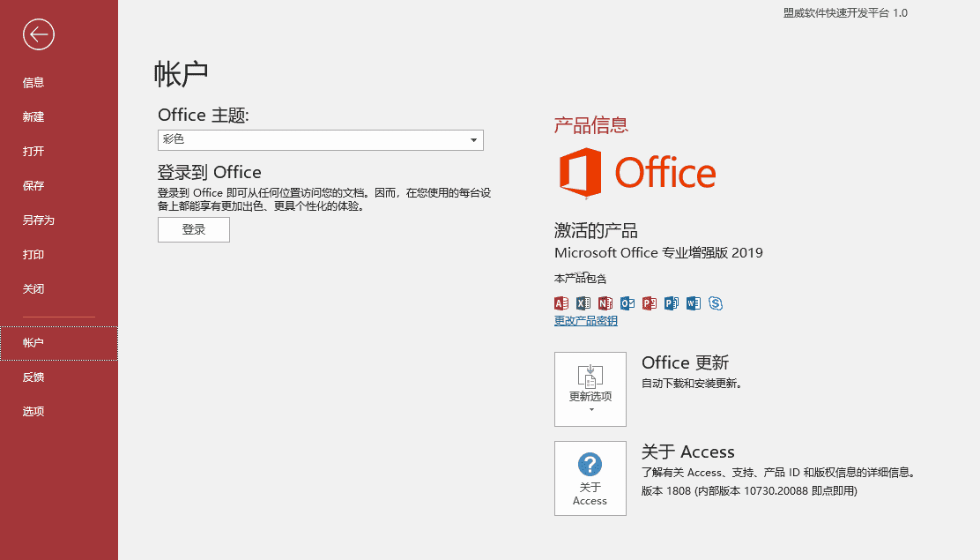Click the OneNote product icon

pyautogui.click(x=605, y=303)
